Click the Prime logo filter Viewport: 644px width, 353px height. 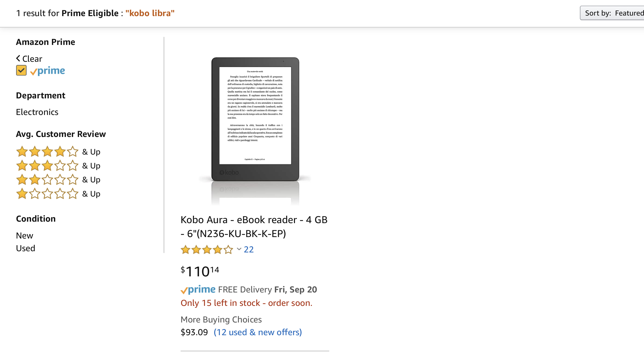tap(48, 71)
